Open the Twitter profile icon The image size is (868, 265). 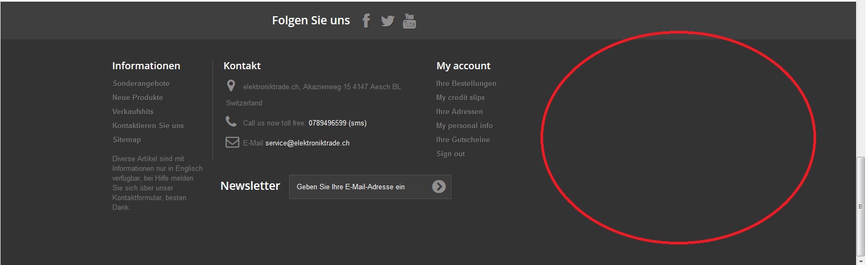pos(388,21)
